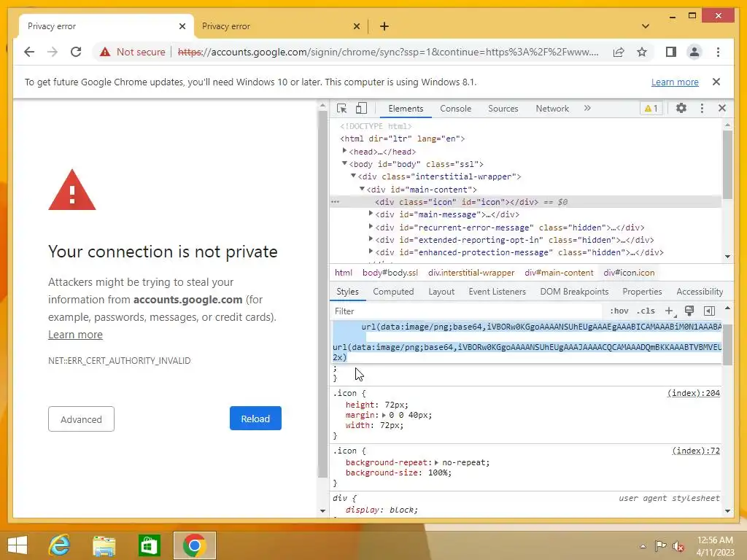Open the (index):72 source link
This screenshot has width=747, height=560.
pyautogui.click(x=695, y=451)
